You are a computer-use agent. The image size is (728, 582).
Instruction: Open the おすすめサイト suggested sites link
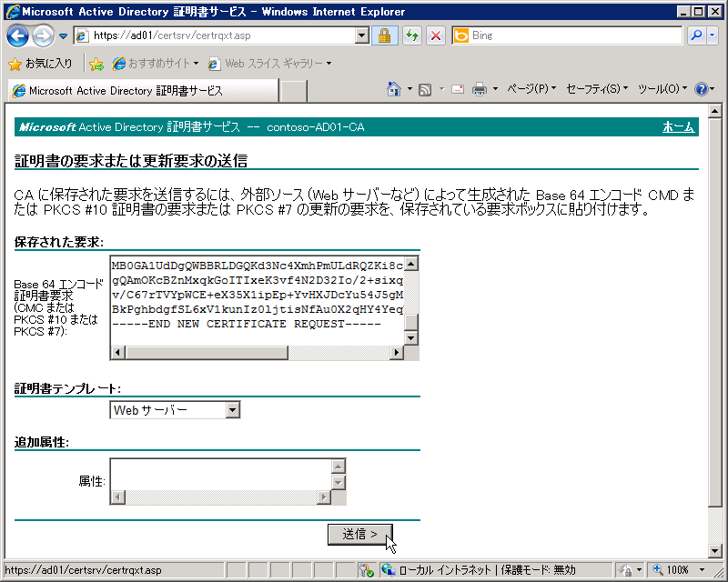[156, 64]
